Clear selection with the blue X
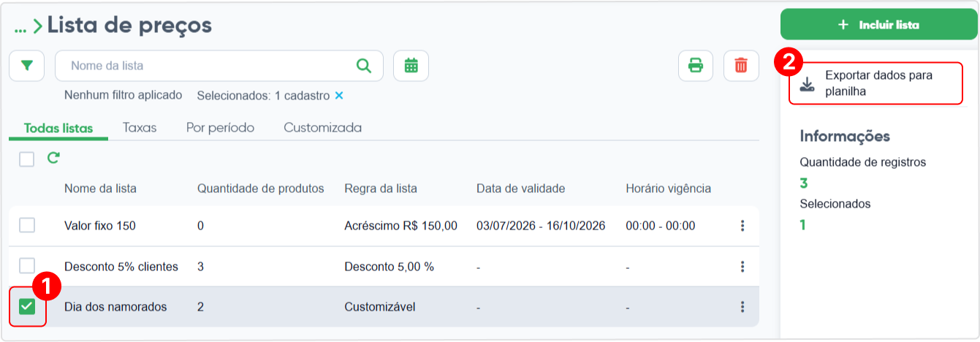This screenshot has width=980, height=342. [339, 96]
